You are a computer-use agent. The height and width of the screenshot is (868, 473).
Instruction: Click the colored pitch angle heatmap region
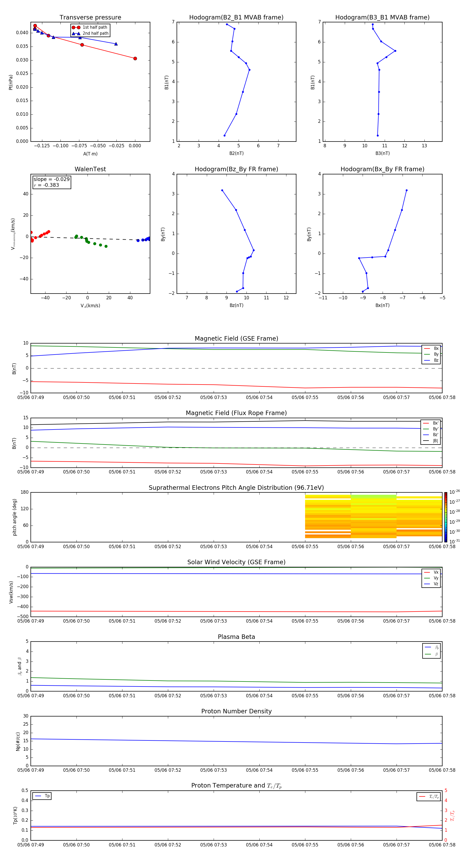[x=373, y=516]
